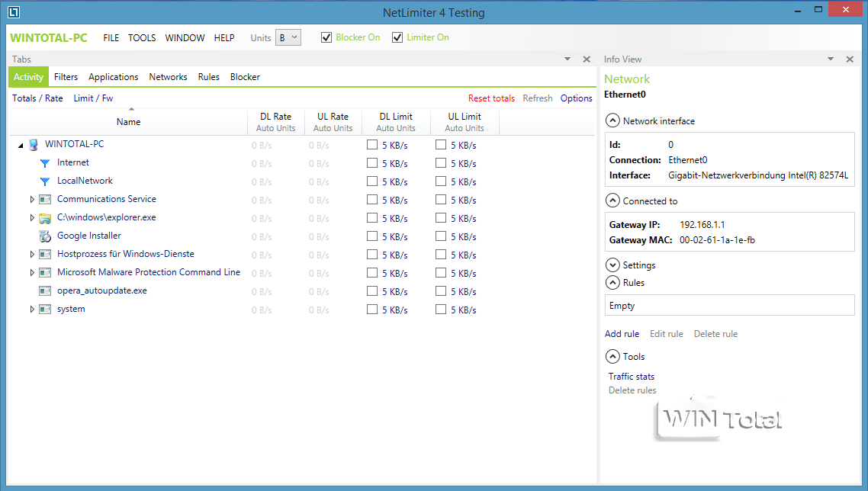Switch to the Blocker tab
868x491 pixels.
(245, 77)
